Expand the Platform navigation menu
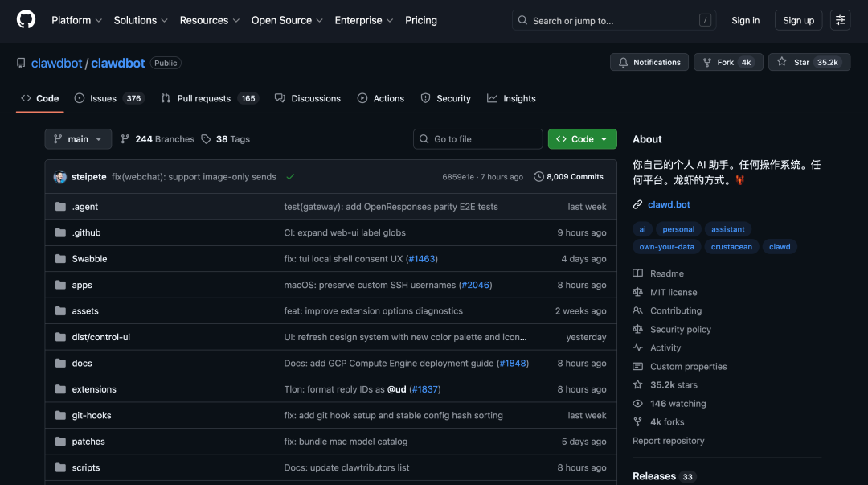The height and width of the screenshot is (485, 868). coord(76,20)
